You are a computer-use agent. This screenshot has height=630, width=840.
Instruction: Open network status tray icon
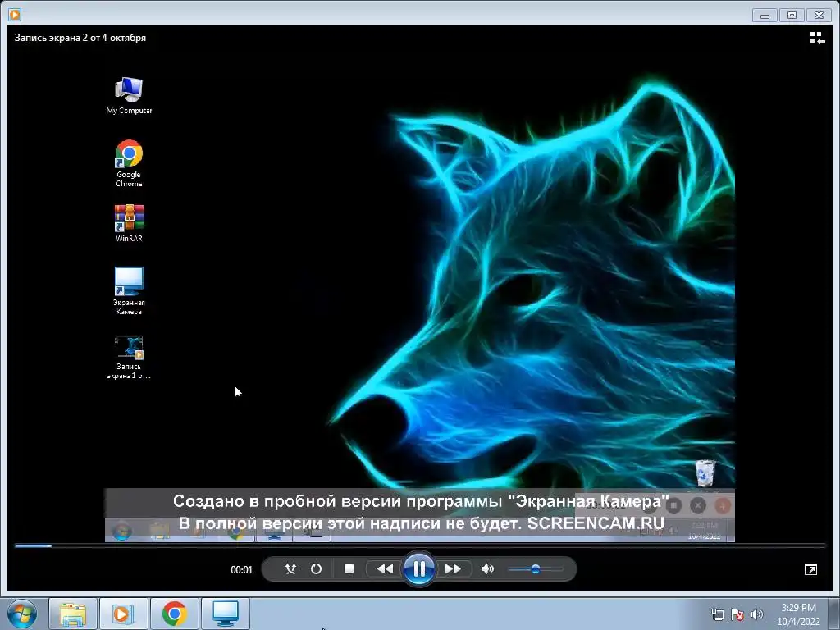pos(717,615)
